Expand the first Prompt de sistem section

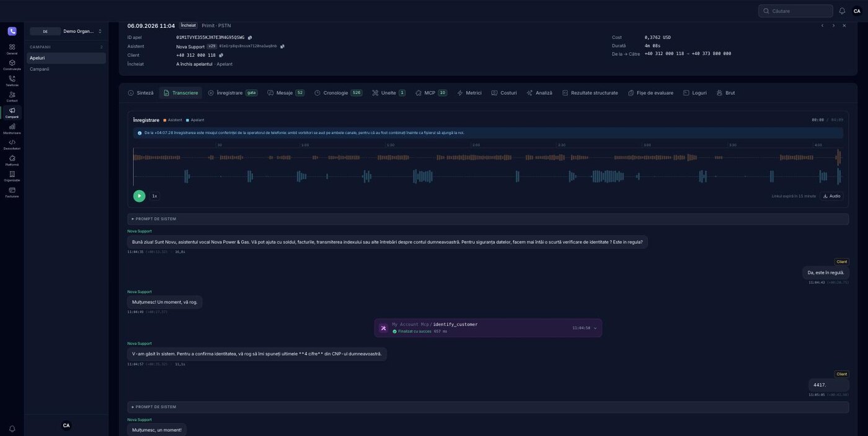[x=488, y=219]
